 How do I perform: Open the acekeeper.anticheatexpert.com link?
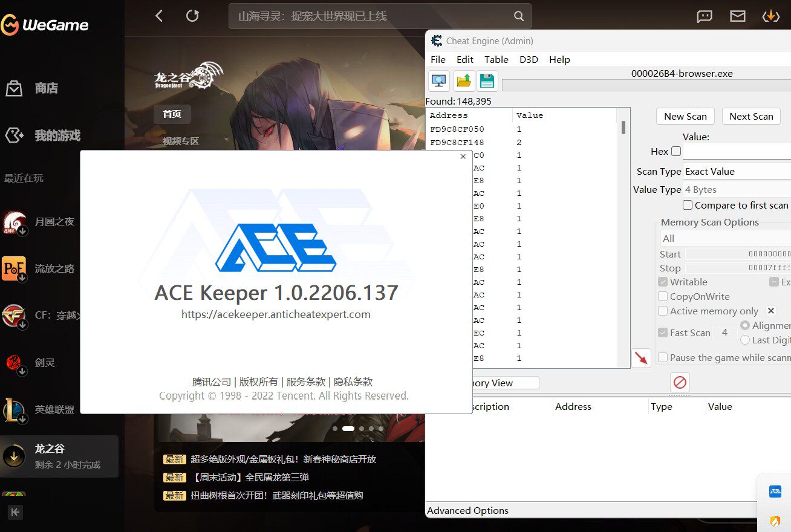click(x=276, y=314)
